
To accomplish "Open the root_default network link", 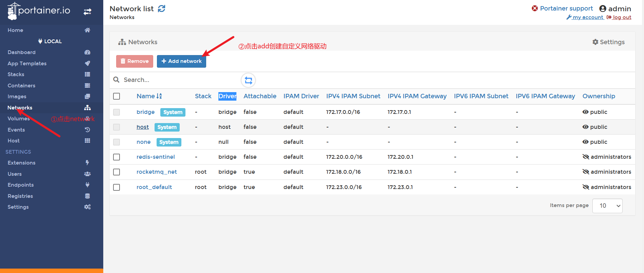I will coord(154,187).
